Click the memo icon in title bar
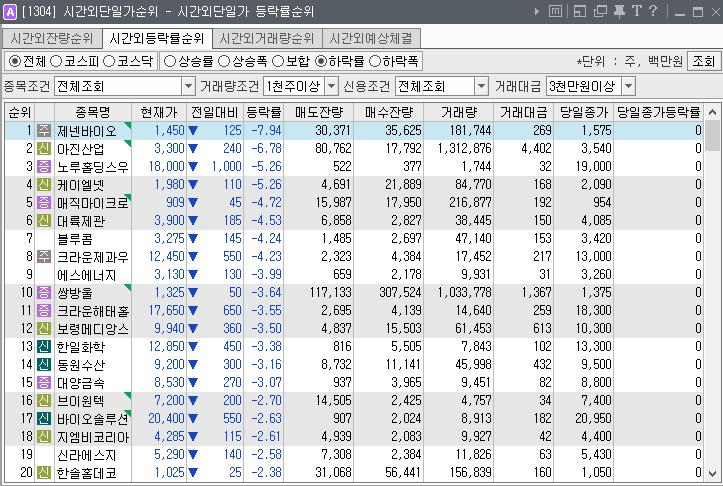The height and width of the screenshot is (486, 723). (x=555, y=11)
